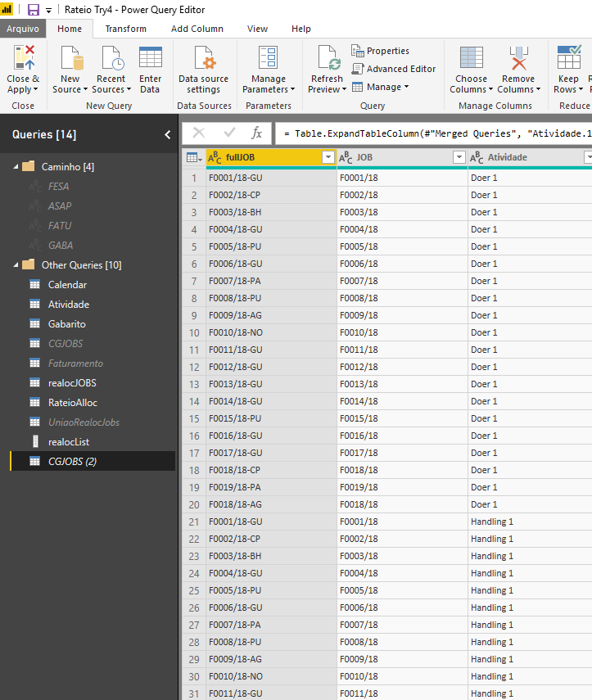Collapse the Other Queries [10] folder
Image resolution: width=592 pixels, height=700 pixels.
(x=16, y=264)
